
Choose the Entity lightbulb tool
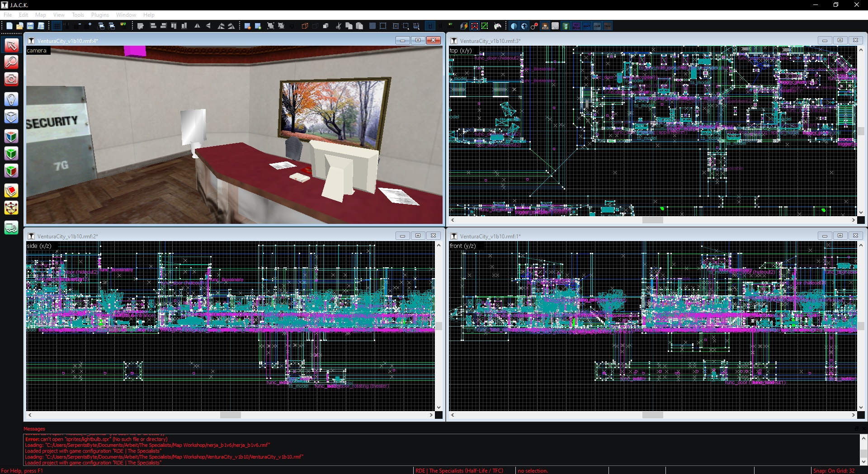[11, 99]
